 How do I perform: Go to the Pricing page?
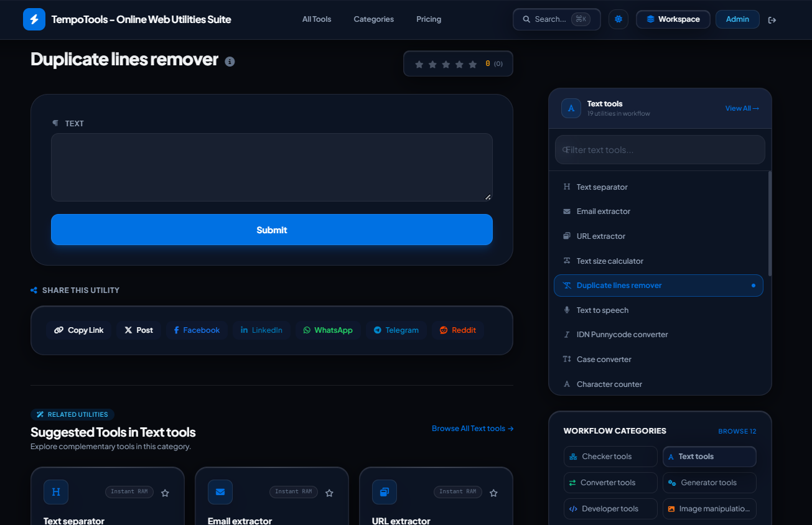(x=429, y=19)
